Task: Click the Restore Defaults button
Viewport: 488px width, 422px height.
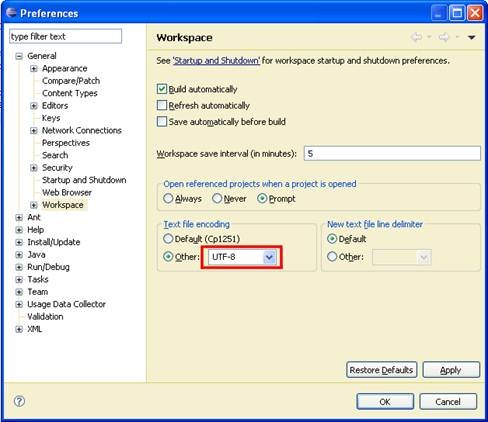Action: [381, 370]
